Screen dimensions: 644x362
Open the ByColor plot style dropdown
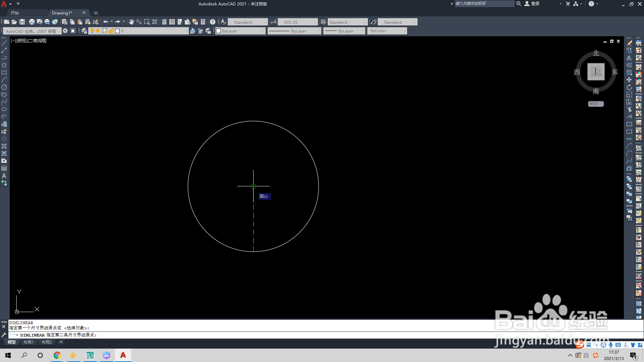tap(387, 31)
